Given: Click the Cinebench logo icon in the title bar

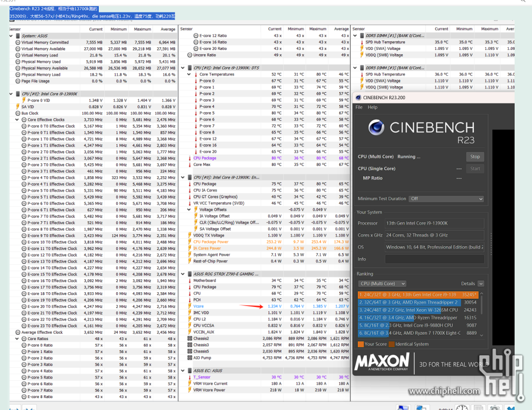Looking at the screenshot, I should [x=358, y=98].
